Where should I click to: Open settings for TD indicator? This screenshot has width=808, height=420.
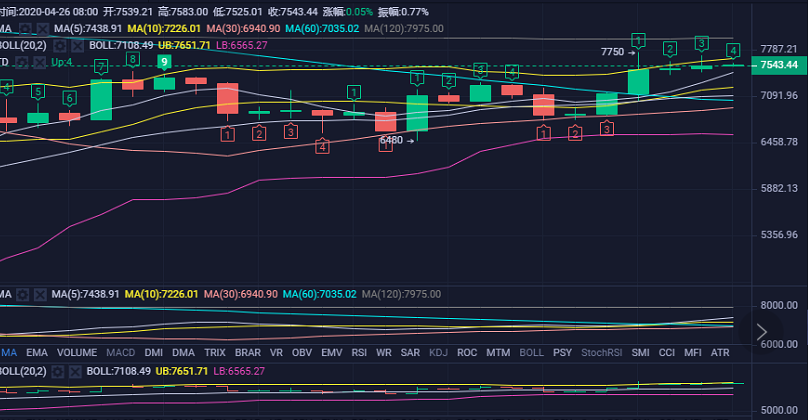click(23, 62)
